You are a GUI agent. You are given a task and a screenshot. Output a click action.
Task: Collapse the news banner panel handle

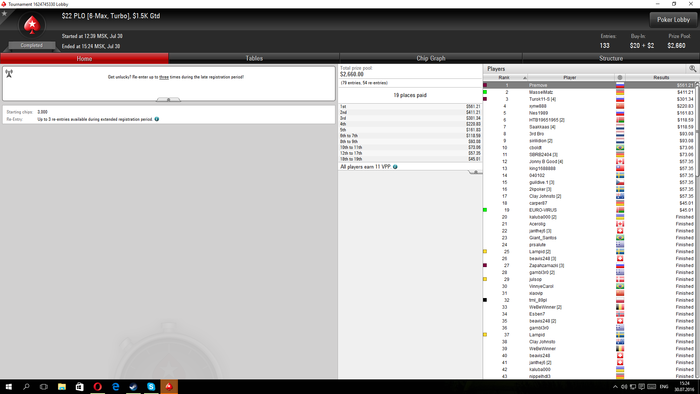point(168,100)
